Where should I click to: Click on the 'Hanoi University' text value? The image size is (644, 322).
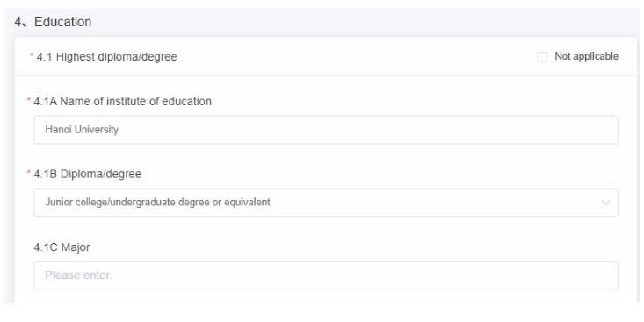coord(82,130)
